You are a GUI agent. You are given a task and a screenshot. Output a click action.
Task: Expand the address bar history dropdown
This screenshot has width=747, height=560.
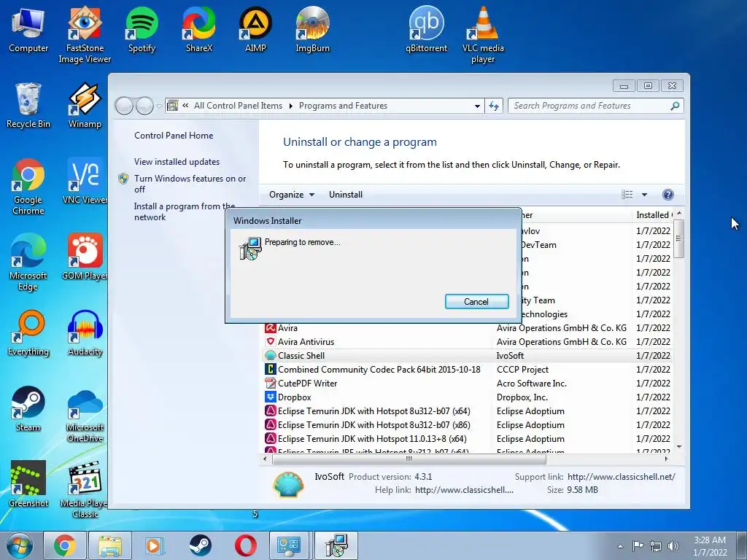click(477, 106)
